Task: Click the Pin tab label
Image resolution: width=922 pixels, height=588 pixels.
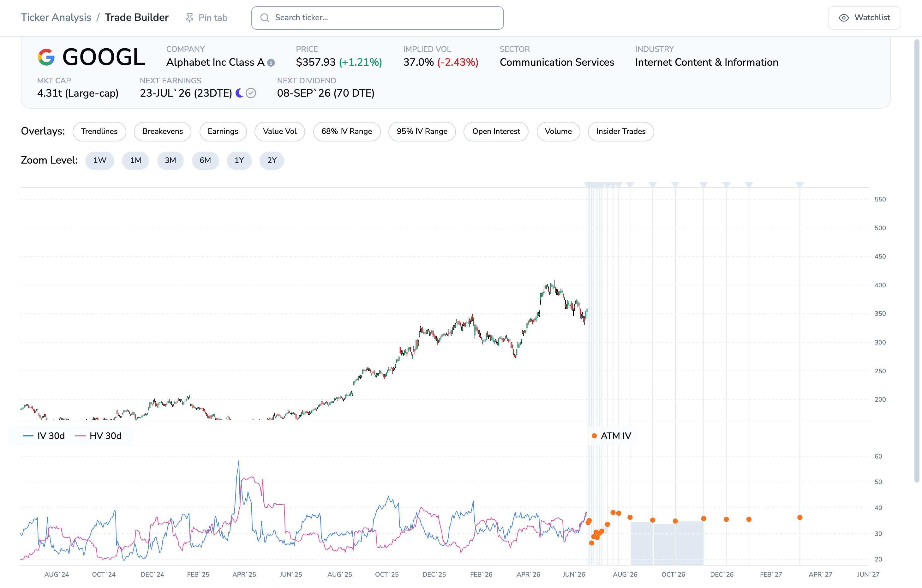Action: point(213,18)
